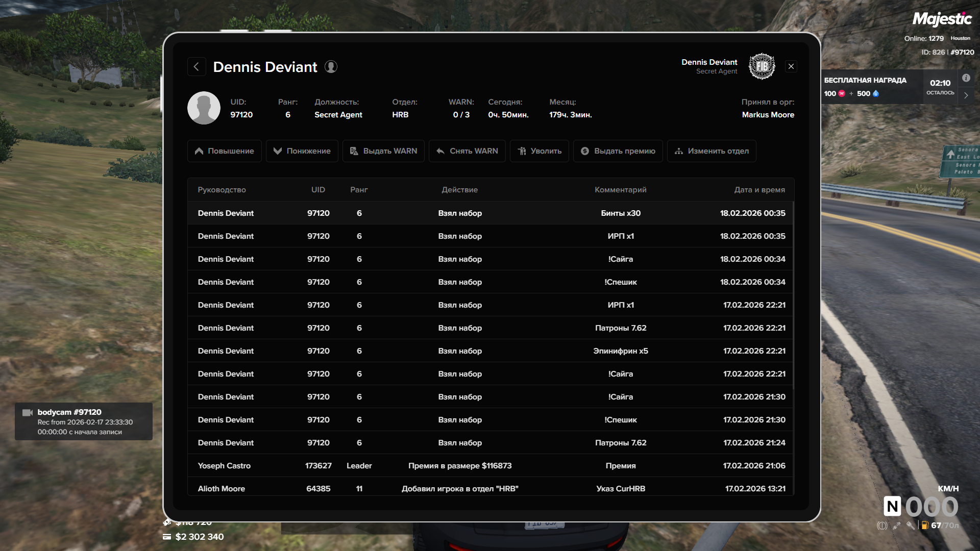
Task: Close the member profile window
Action: coord(791,66)
